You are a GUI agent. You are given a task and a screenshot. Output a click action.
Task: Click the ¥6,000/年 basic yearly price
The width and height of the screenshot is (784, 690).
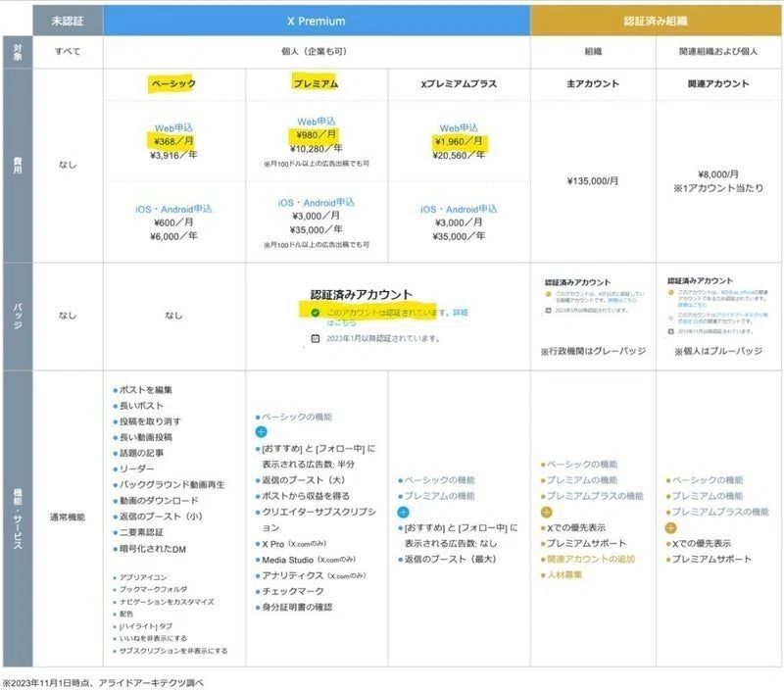click(173, 236)
